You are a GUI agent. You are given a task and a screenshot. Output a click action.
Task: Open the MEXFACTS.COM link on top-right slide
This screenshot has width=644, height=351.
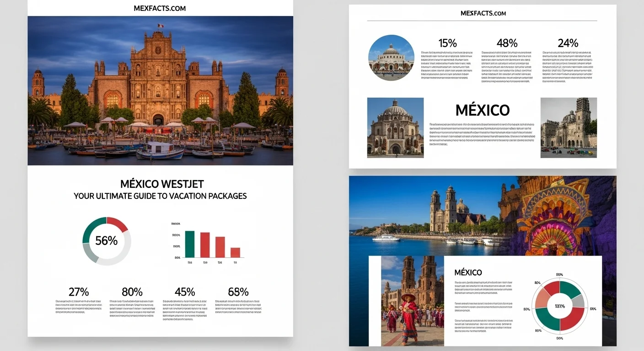483,13
